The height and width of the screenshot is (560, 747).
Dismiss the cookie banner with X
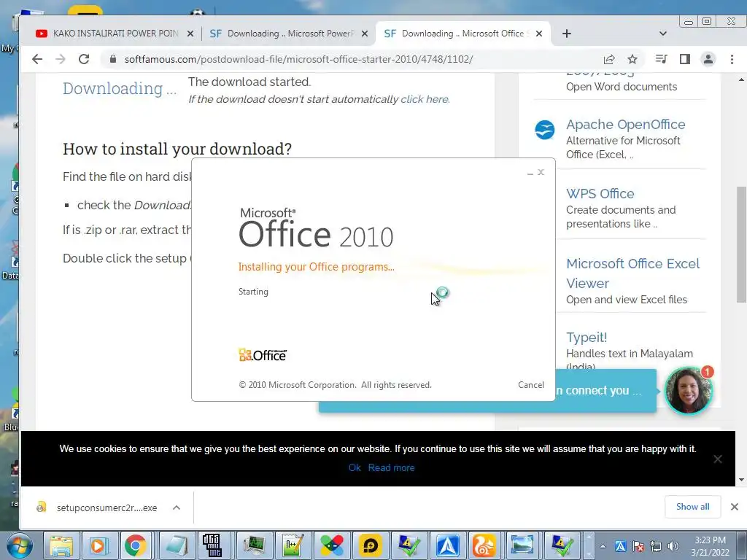click(718, 459)
